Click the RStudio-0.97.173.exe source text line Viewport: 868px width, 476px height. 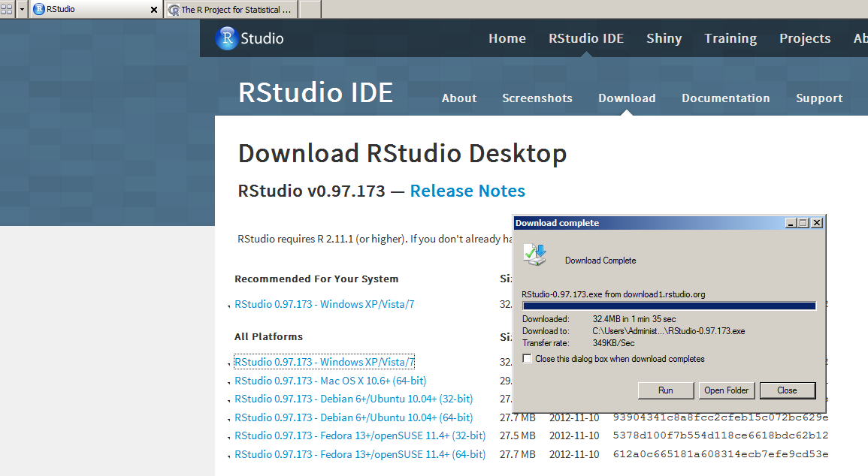coord(613,294)
